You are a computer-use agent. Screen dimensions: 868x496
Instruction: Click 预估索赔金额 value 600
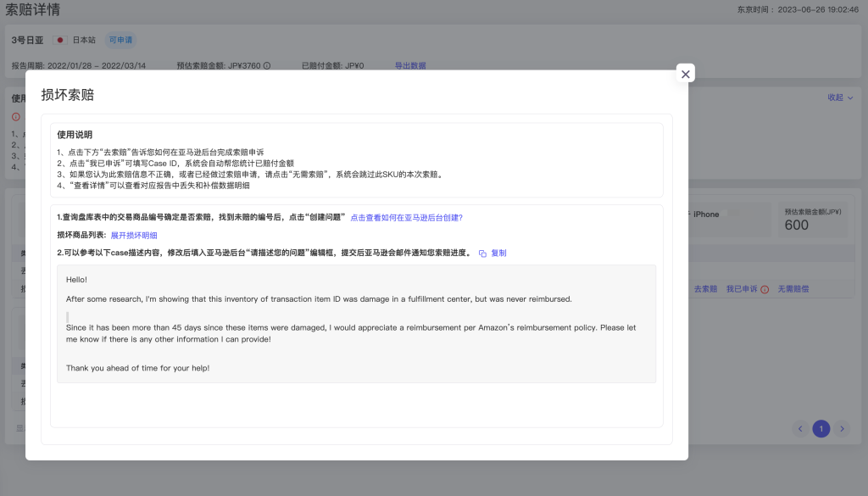click(797, 226)
